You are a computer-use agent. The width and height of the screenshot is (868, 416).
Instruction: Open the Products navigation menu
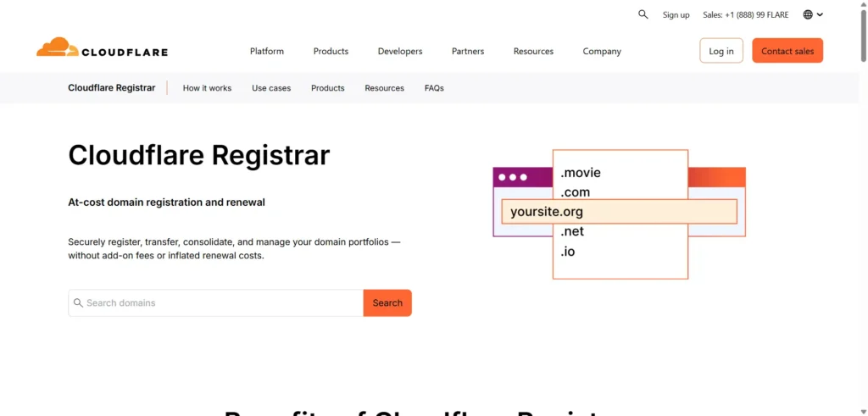331,51
